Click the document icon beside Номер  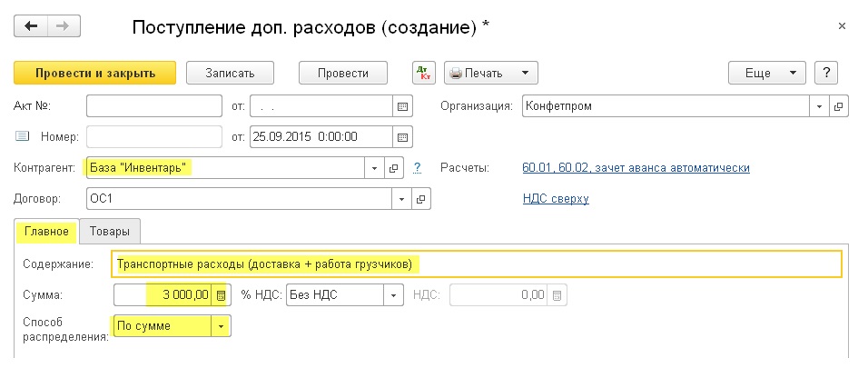coord(22,136)
